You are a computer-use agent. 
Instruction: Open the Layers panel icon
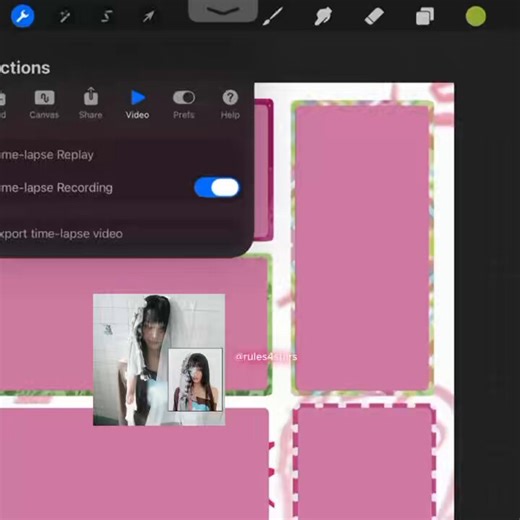click(x=425, y=16)
